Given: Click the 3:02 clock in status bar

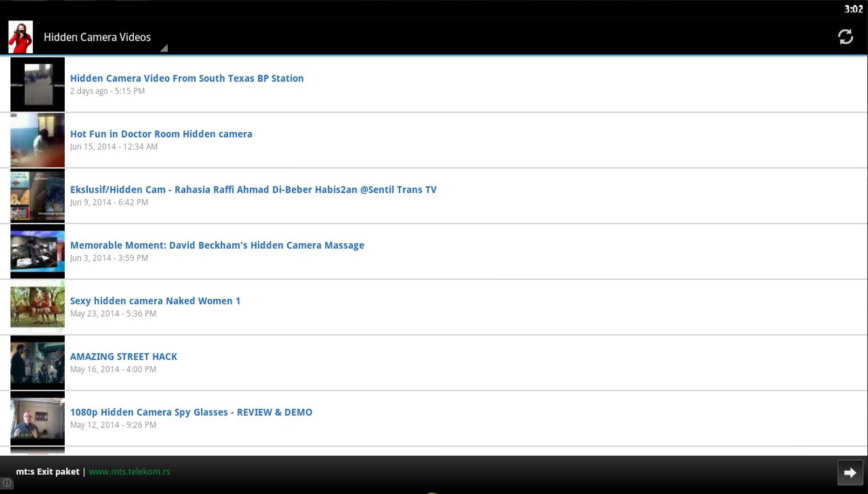Looking at the screenshot, I should click(x=854, y=9).
